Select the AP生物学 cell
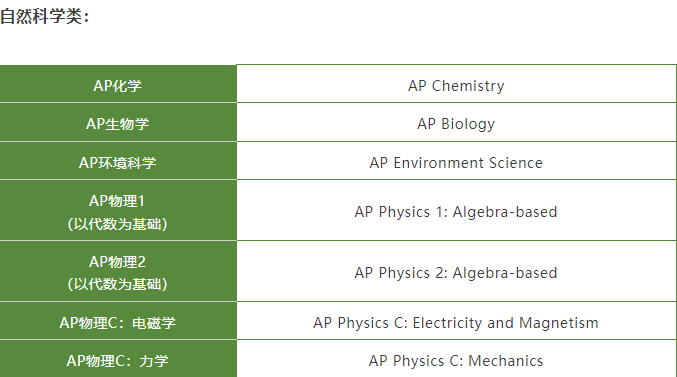The image size is (677, 377). (x=118, y=122)
